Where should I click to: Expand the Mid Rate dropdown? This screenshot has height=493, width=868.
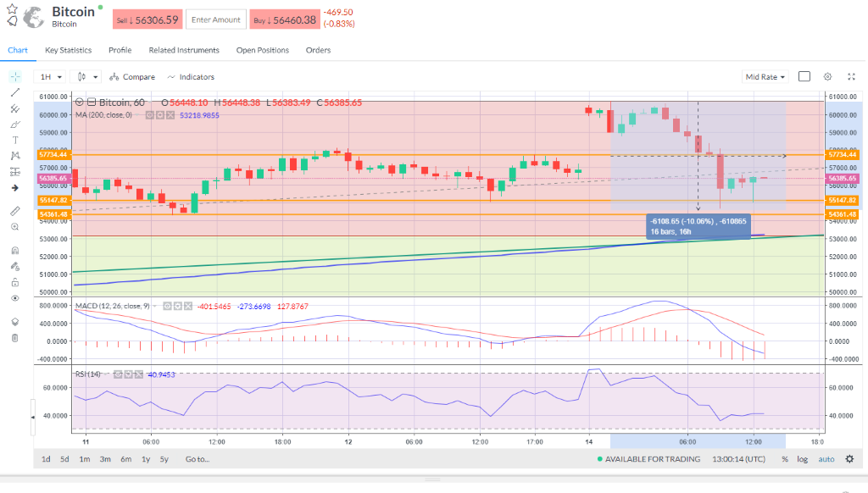coord(765,76)
